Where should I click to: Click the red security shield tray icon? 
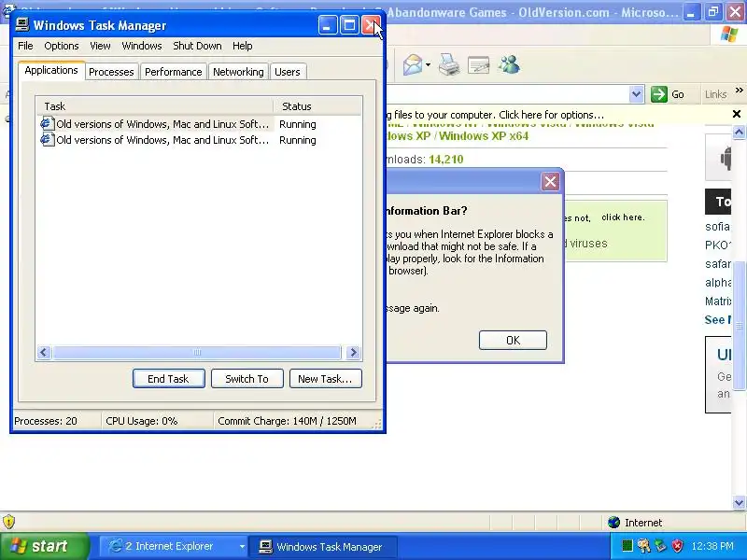click(x=678, y=546)
